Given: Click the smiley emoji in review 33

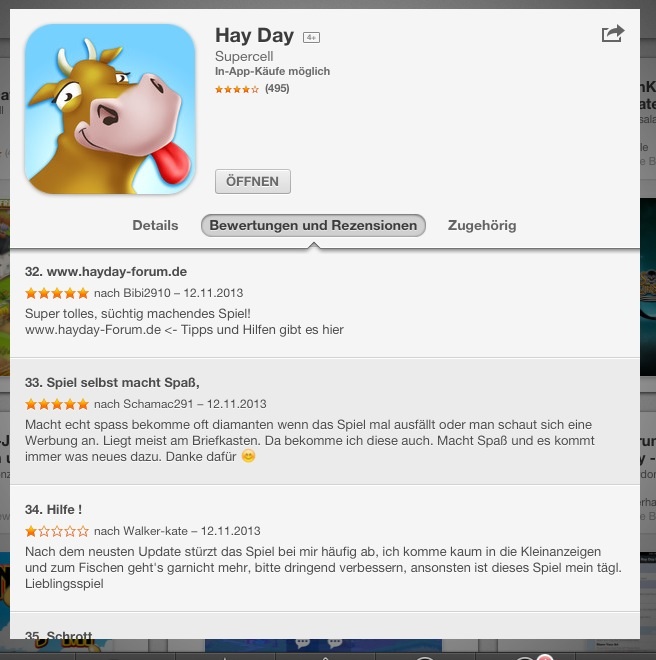Looking at the screenshot, I should click(x=248, y=456).
